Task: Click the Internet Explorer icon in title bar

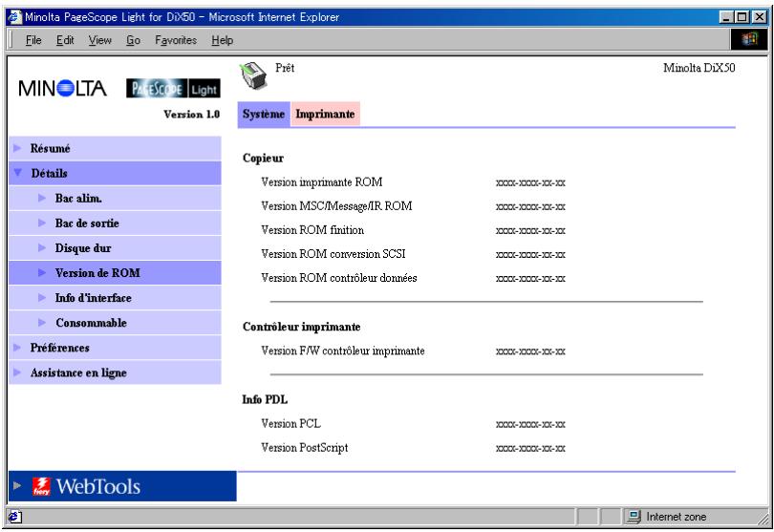Action: tap(16, 17)
